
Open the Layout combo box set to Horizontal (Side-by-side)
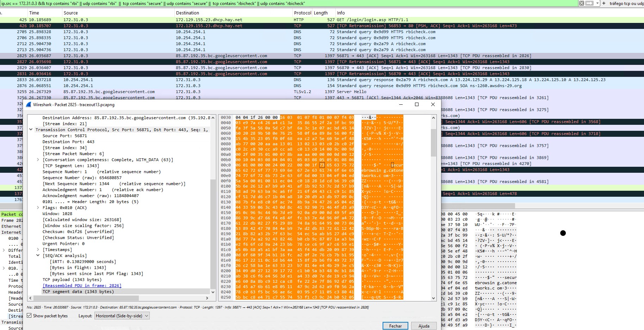[x=122, y=316]
